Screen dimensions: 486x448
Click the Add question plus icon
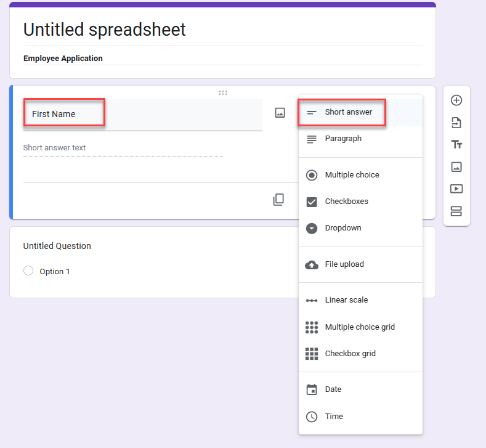[456, 100]
